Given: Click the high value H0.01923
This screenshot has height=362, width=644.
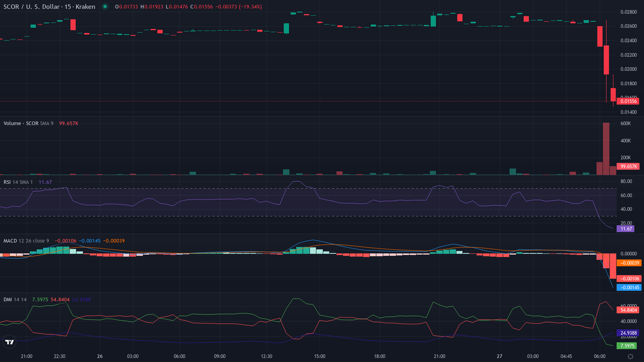Looking at the screenshot, I should 151,6.
